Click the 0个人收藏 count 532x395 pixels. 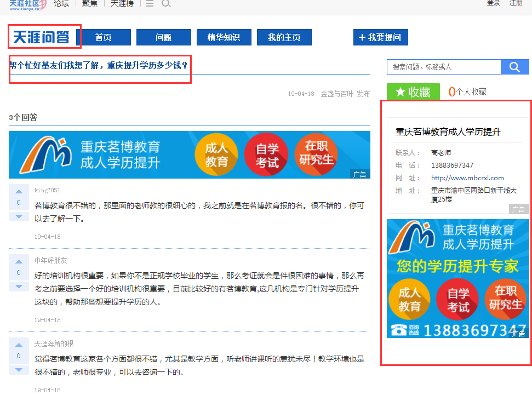point(467,91)
